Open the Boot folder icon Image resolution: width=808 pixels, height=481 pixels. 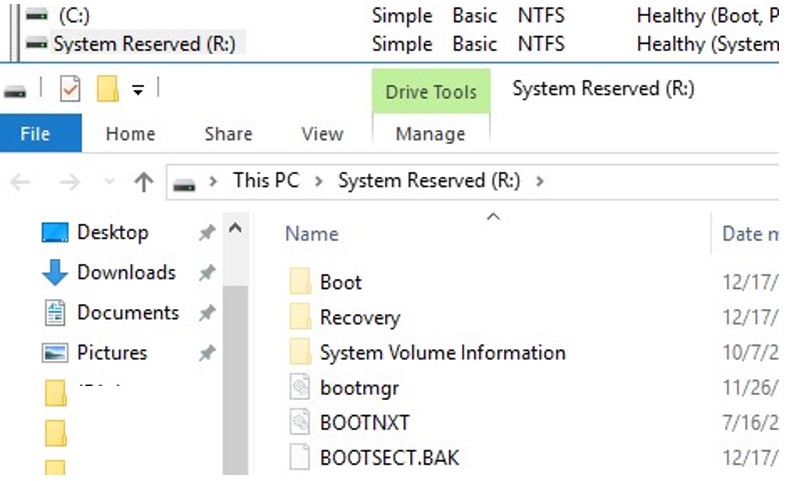click(x=301, y=283)
